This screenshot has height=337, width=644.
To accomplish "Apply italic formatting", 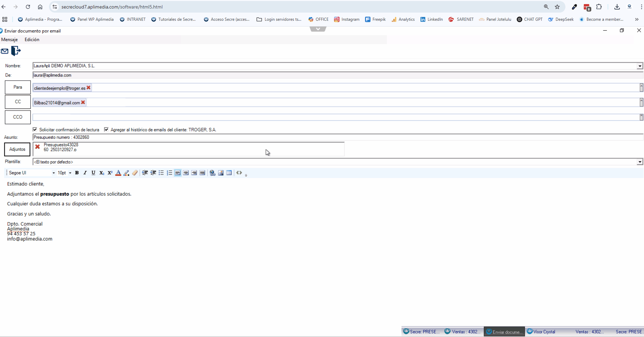I will click(85, 173).
